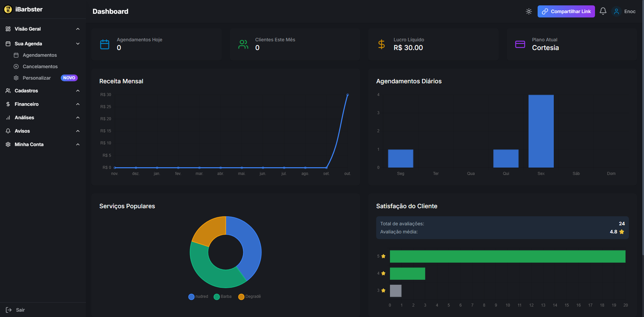Click the Plano Atual card icon
The image size is (644, 317).
point(520,44)
